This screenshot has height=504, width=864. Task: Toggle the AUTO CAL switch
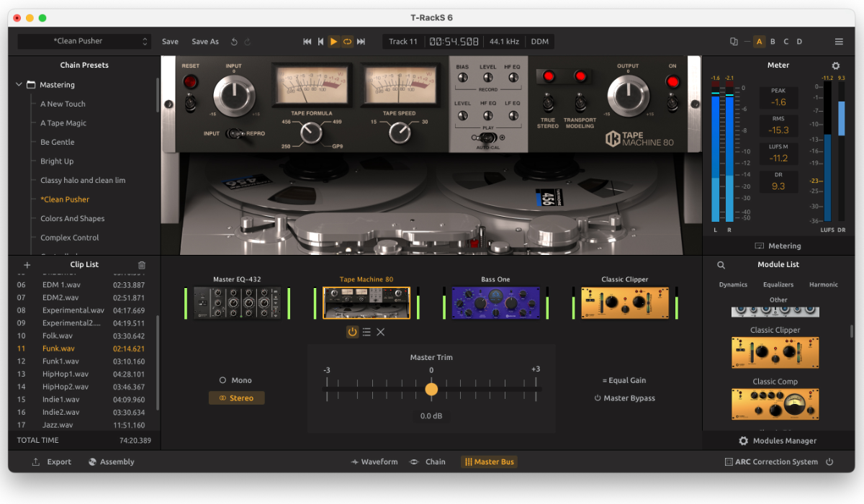coord(487,137)
